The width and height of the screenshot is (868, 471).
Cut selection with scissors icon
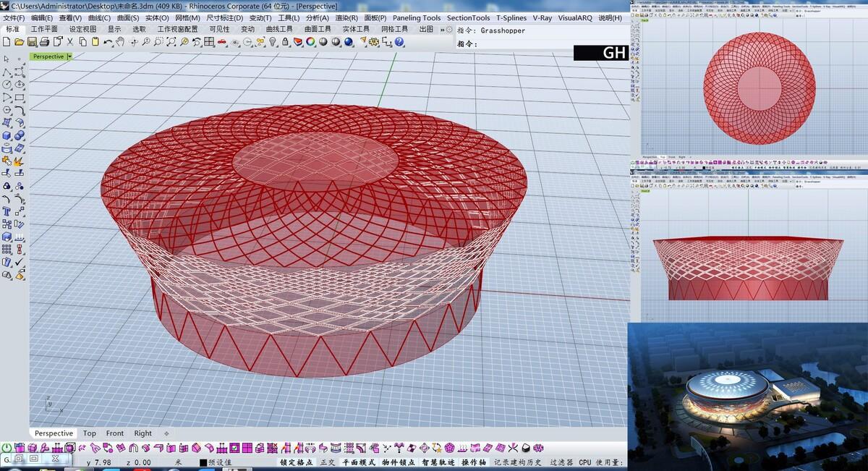coord(70,42)
